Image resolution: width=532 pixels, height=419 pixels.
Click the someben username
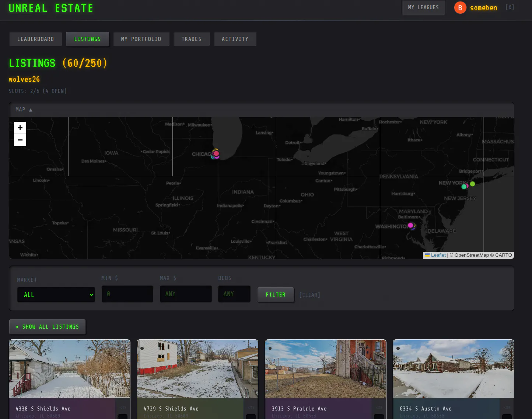click(483, 8)
